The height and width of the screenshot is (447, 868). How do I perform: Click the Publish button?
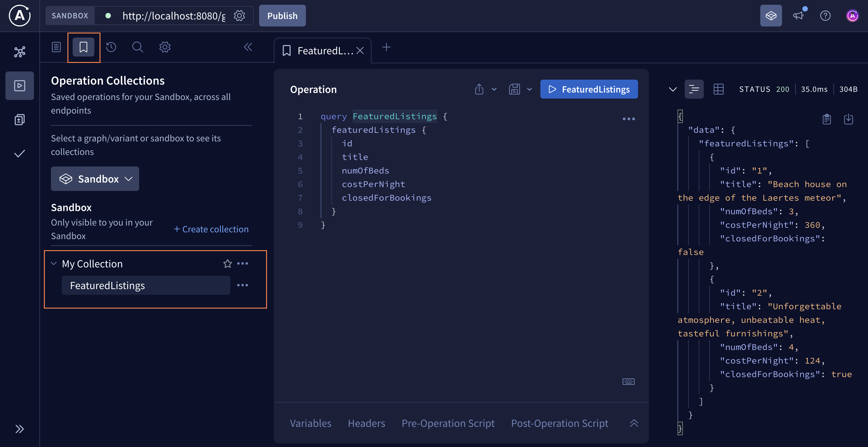coord(282,15)
